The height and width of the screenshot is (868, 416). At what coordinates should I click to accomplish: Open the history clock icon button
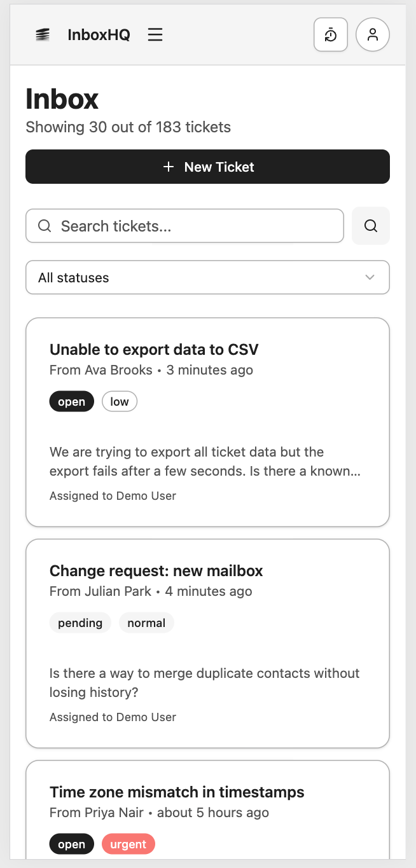331,34
